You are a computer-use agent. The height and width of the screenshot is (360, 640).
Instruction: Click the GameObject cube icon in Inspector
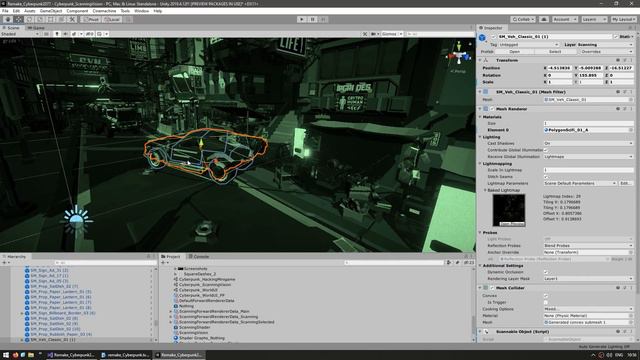(x=482, y=38)
